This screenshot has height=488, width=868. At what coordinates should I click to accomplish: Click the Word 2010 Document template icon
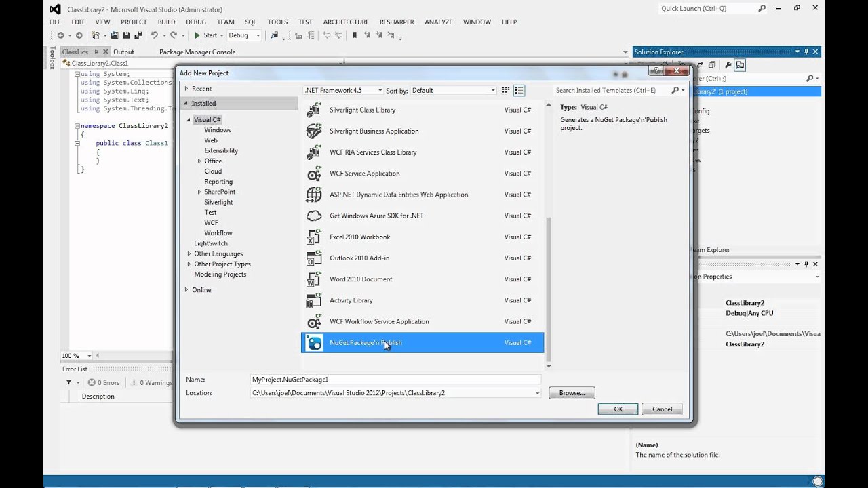point(314,279)
